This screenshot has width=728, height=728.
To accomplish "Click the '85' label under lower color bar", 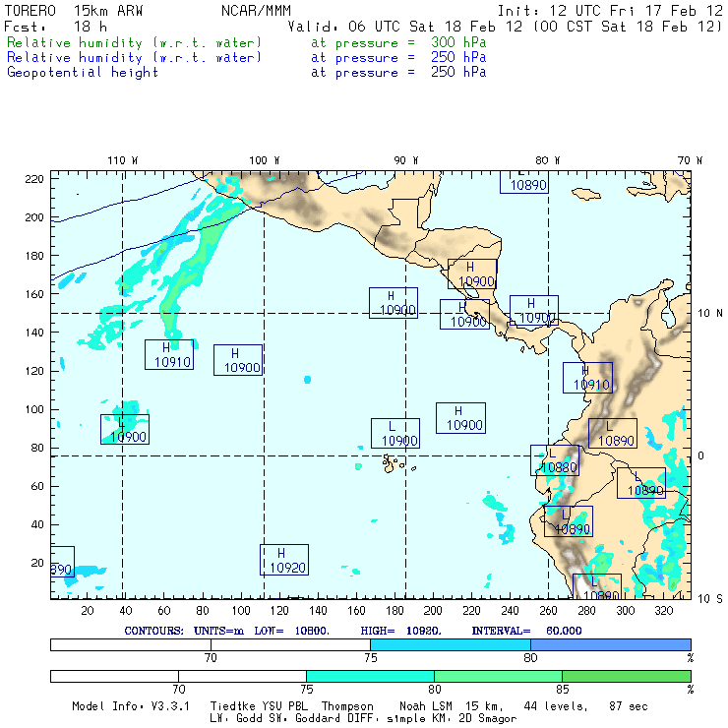I will (x=563, y=689).
